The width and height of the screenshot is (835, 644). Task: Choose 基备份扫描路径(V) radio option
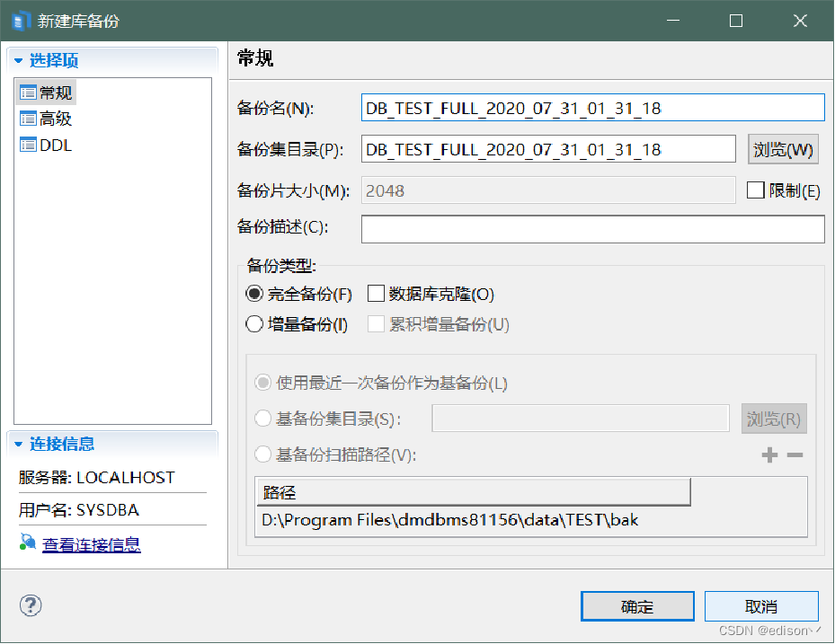coord(263,454)
